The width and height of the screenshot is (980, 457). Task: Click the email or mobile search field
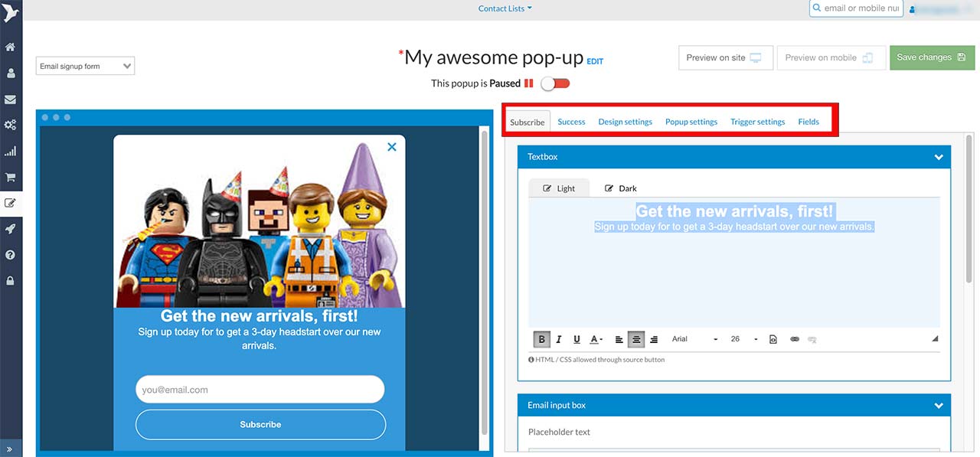click(x=857, y=8)
